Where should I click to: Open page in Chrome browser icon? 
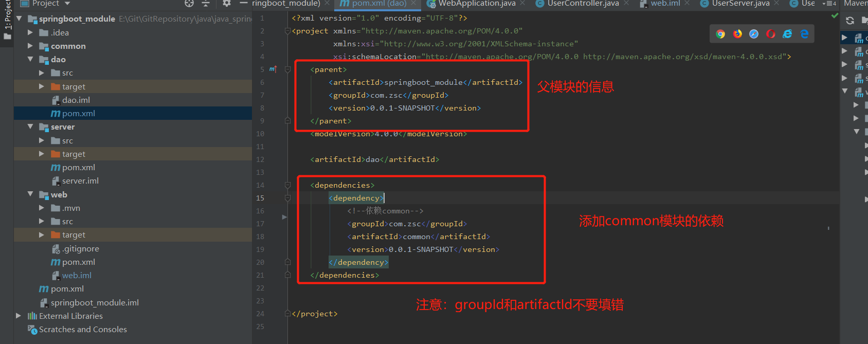720,34
